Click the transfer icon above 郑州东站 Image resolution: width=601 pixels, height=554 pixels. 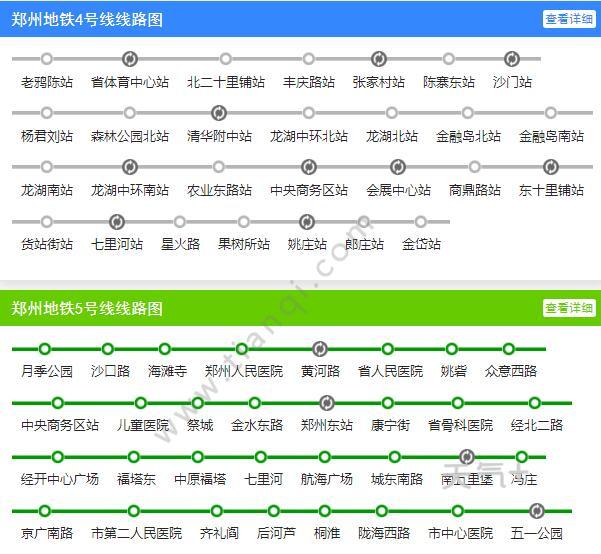click(326, 403)
